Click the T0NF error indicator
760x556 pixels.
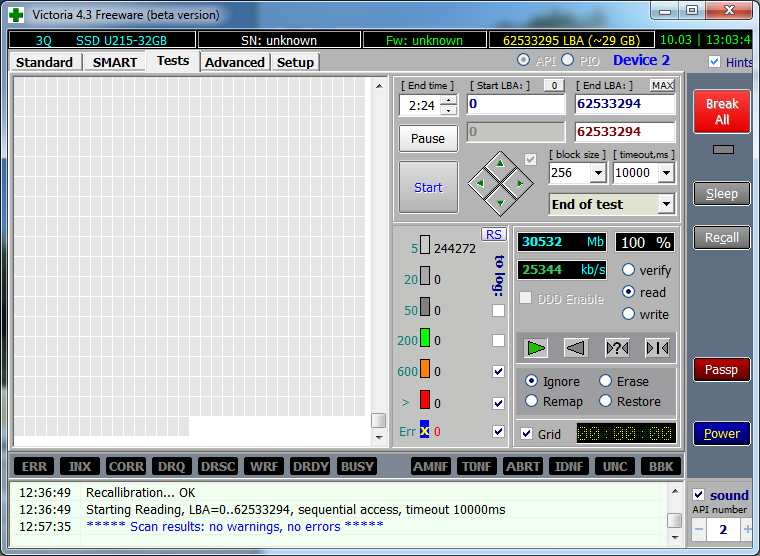(x=476, y=466)
